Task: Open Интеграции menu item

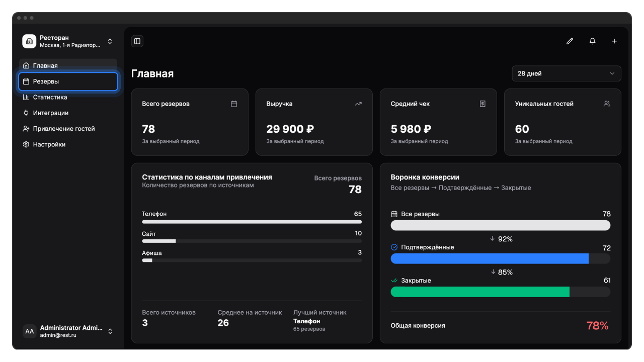Action: click(50, 113)
